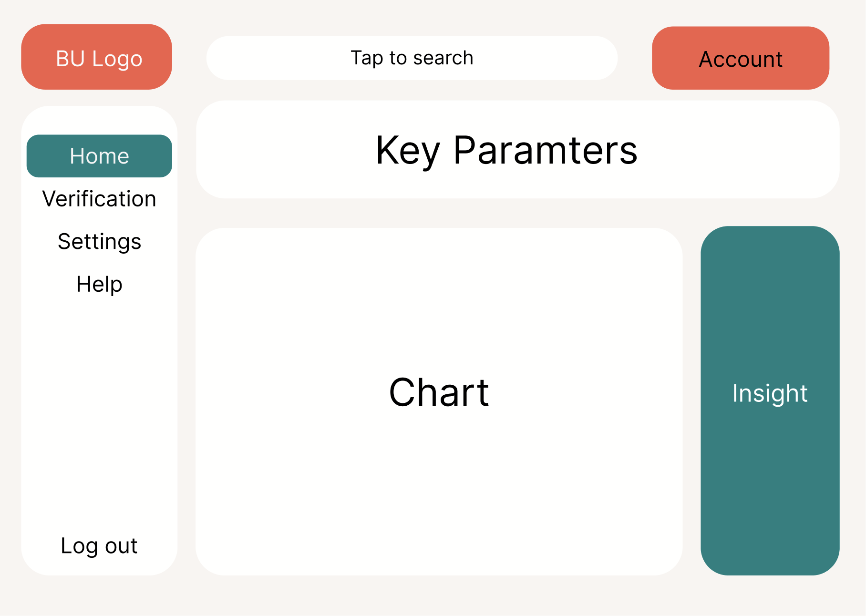Go to Verification in the sidebar
The height and width of the screenshot is (616, 866).
(x=99, y=199)
